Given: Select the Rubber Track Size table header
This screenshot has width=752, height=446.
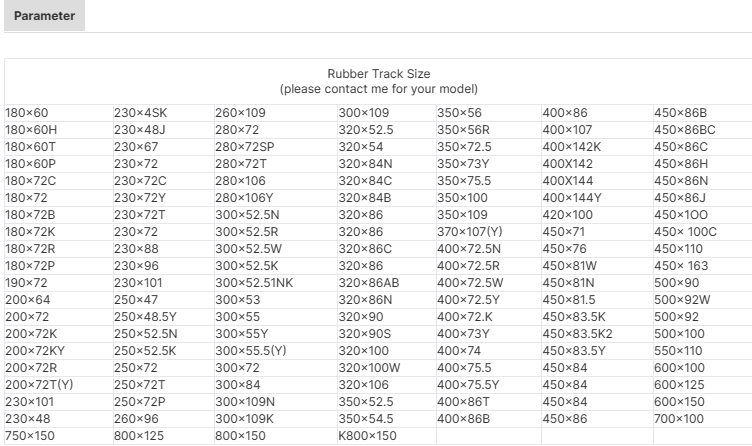Looking at the screenshot, I should tap(378, 81).
